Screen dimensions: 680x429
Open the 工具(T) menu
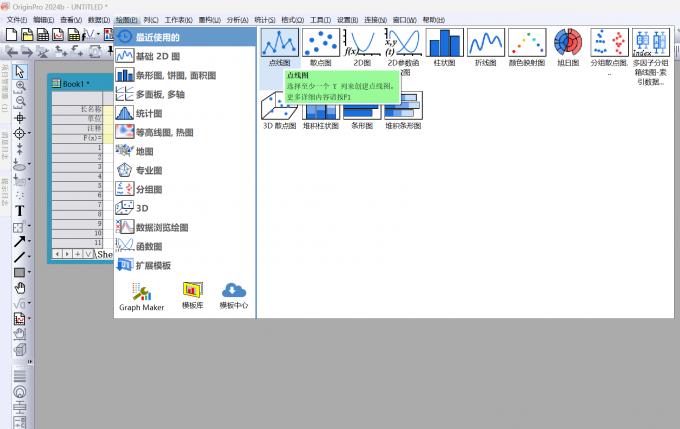coord(320,20)
